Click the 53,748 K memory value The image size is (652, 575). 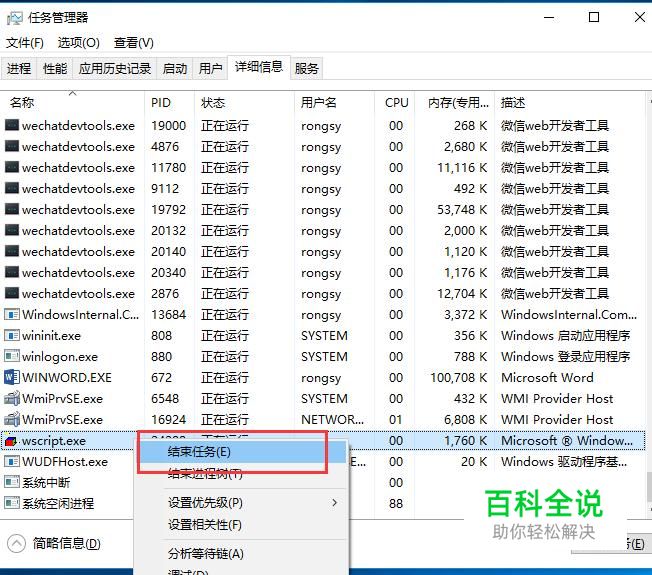[x=462, y=210]
